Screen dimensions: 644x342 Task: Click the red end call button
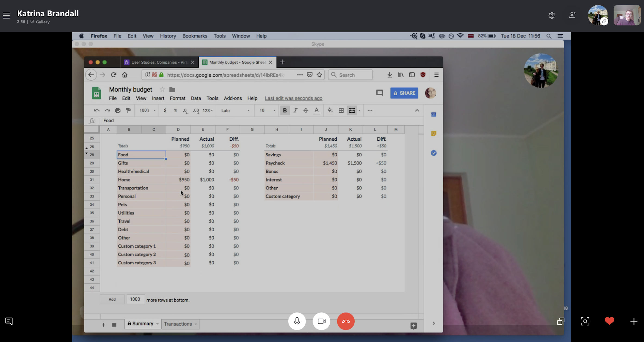click(x=346, y=321)
